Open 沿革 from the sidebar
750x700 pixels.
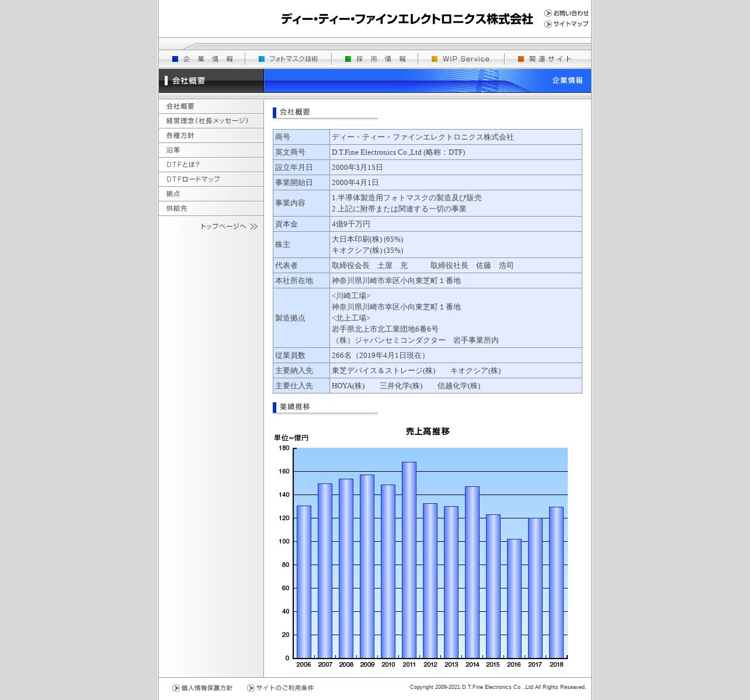(211, 150)
